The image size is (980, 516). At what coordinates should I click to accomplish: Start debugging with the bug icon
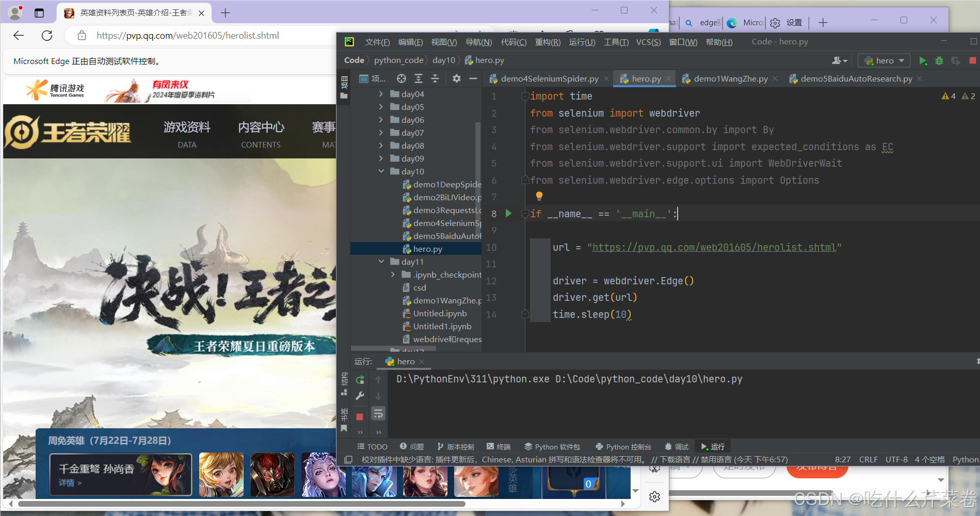pyautogui.click(x=939, y=60)
